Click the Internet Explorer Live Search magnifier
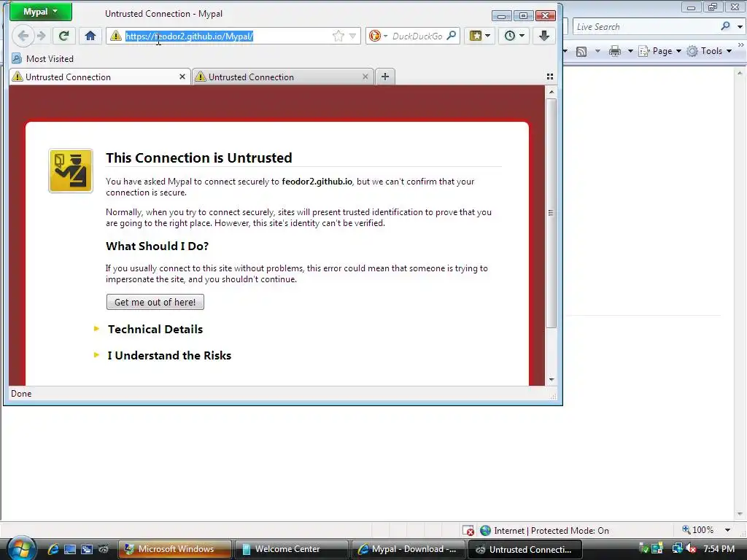The image size is (747, 560). click(725, 26)
